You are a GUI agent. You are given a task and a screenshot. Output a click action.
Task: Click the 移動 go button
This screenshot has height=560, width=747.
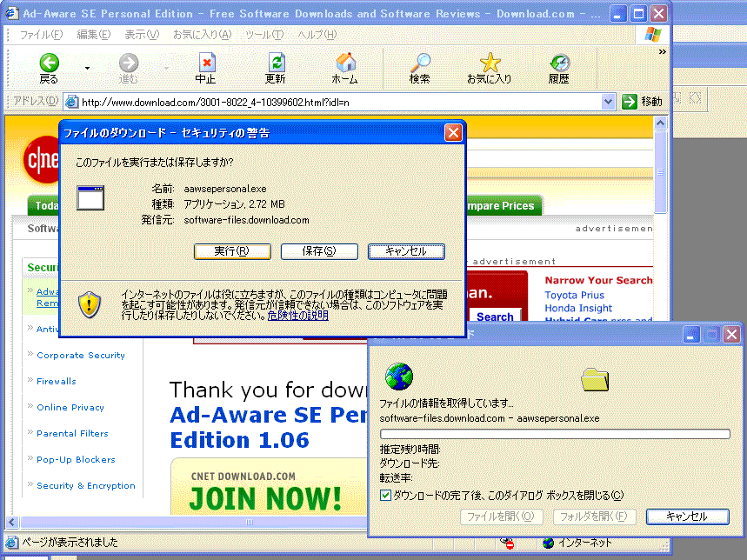click(642, 102)
